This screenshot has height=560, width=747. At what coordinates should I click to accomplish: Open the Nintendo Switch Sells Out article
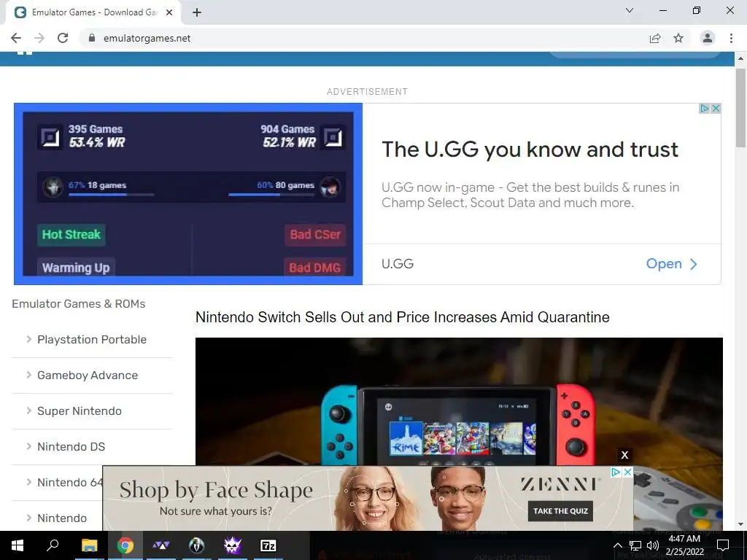click(403, 317)
